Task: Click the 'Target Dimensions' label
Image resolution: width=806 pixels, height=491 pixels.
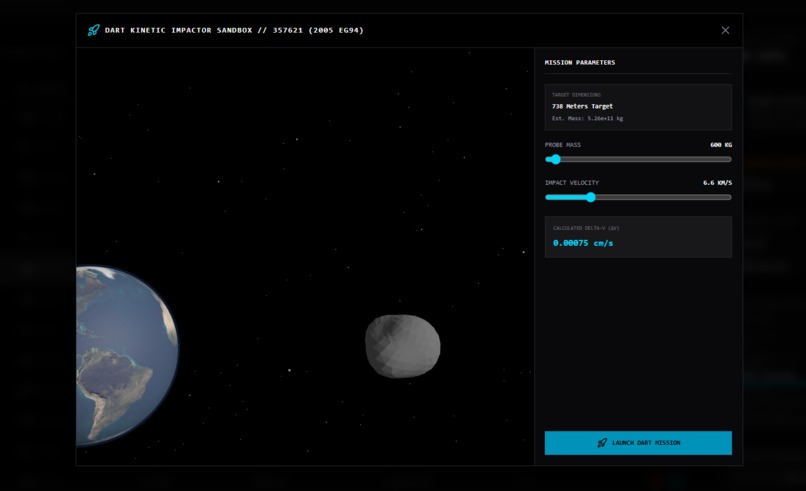Action: tap(576, 95)
